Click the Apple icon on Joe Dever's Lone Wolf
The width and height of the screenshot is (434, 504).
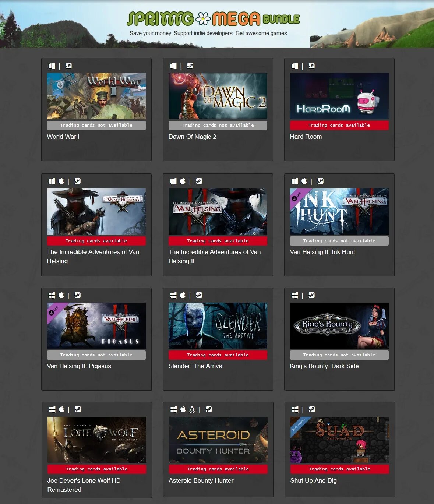pos(61,409)
